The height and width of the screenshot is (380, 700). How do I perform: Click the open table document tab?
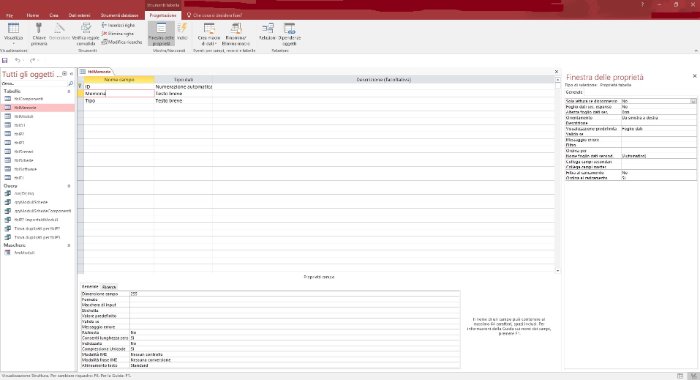pyautogui.click(x=96, y=71)
